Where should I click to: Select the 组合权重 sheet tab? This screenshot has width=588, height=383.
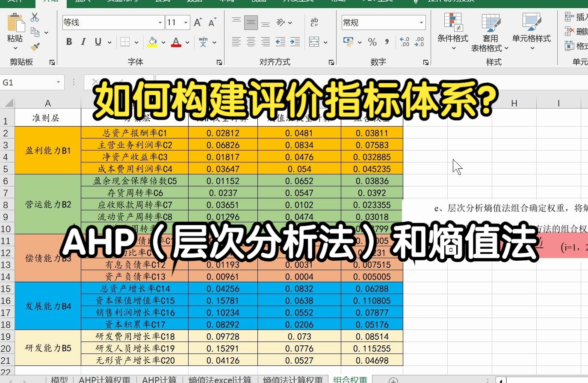click(x=350, y=380)
